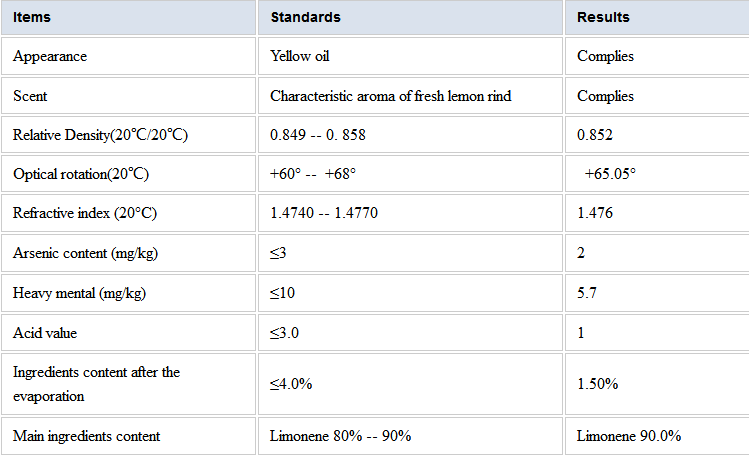Click the Yellow oil standard cell
This screenshot has width=750, height=458.
pos(410,56)
